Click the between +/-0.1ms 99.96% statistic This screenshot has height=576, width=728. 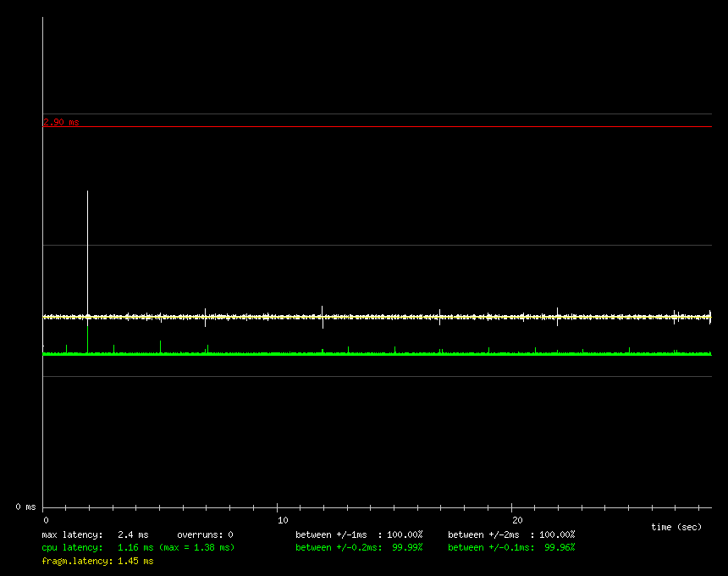[511, 547]
